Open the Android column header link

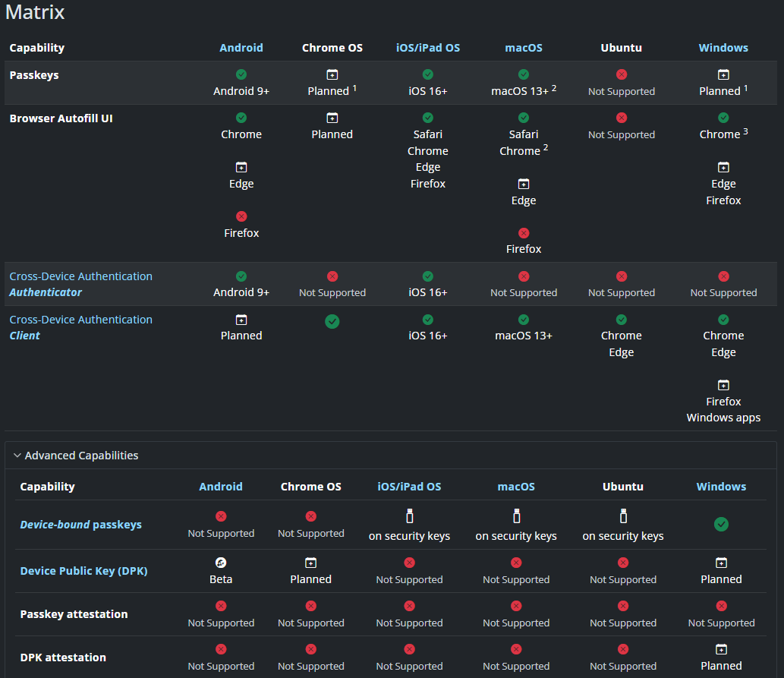click(x=241, y=48)
